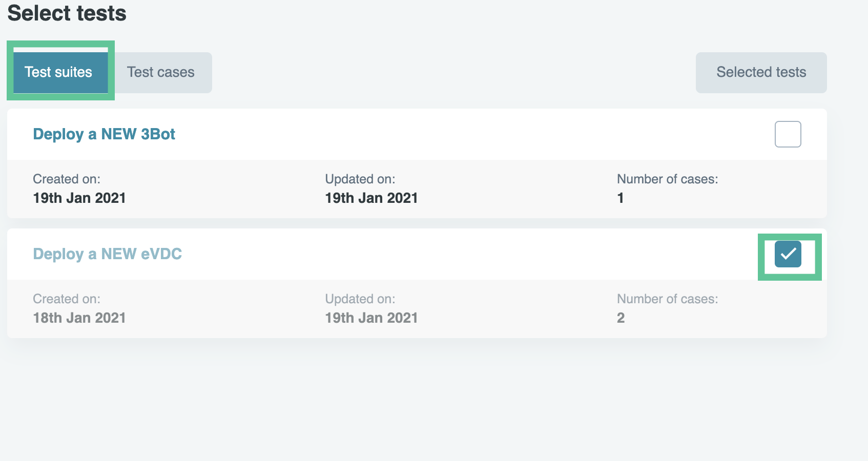868x461 pixels.
Task: Click the 18th Jan 2021 created date
Action: click(x=79, y=318)
